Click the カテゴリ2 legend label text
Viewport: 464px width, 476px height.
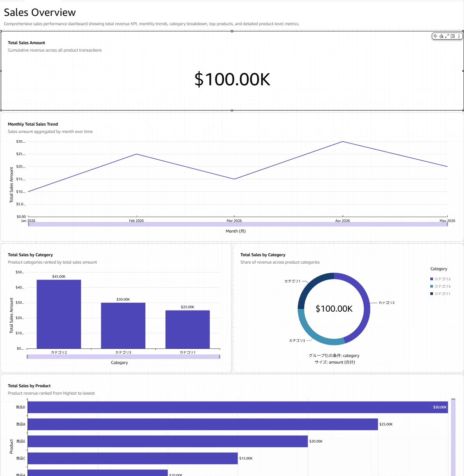(443, 279)
